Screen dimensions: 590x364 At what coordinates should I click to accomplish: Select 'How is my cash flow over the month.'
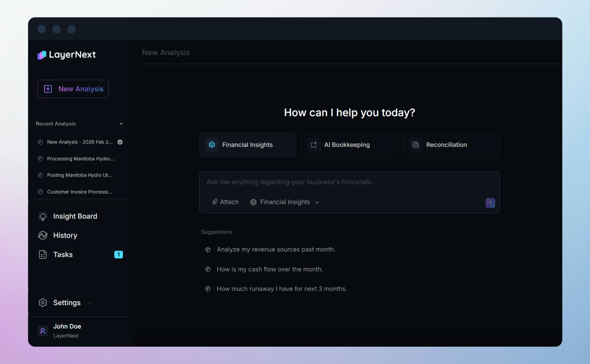[270, 269]
